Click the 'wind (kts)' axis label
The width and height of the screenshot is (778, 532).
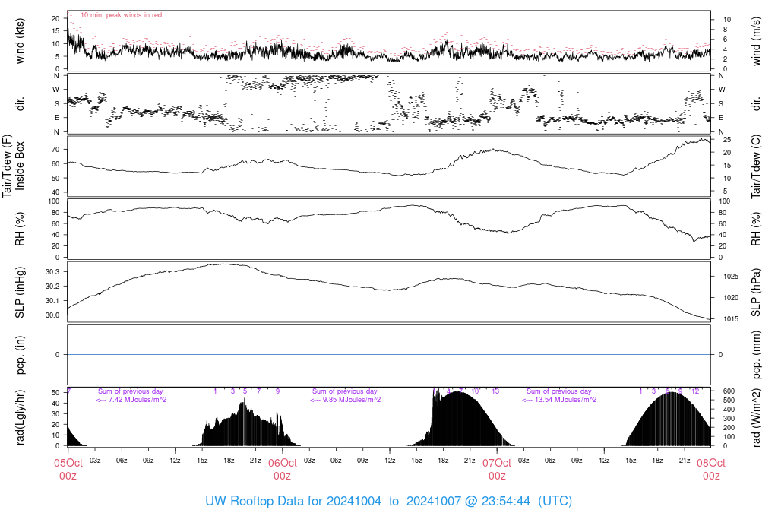point(20,41)
